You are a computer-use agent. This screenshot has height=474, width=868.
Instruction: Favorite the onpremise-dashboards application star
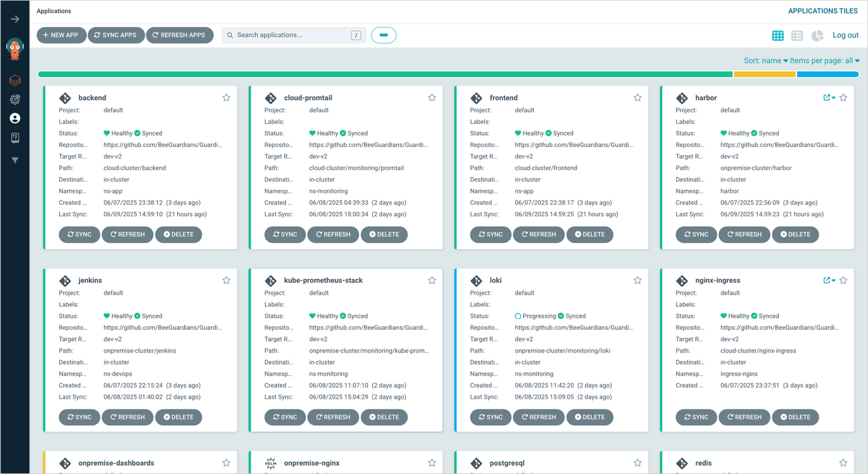(x=226, y=463)
